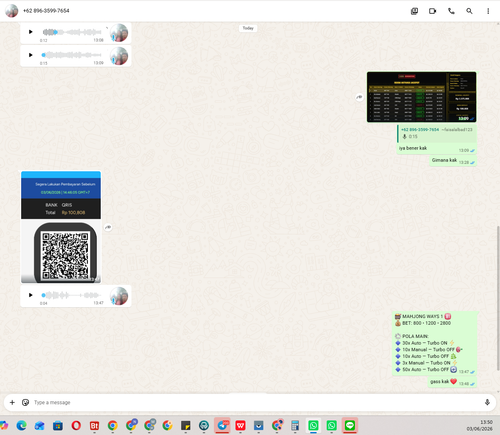
Task: Forward the QRIS payment image
Action: point(108,227)
